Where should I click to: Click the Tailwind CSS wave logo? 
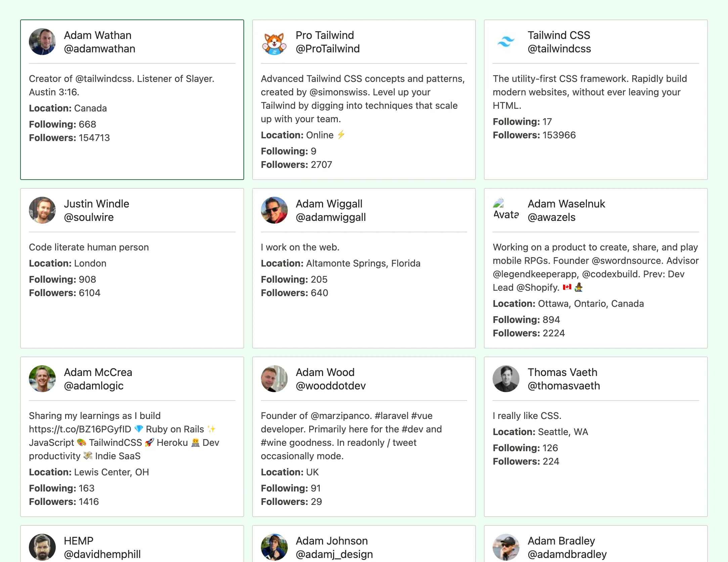506,42
